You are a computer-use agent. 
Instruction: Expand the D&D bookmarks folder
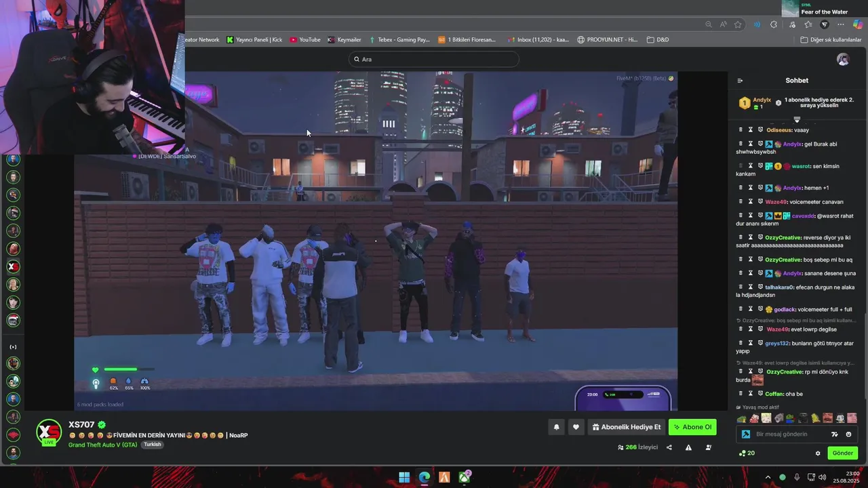click(x=658, y=39)
